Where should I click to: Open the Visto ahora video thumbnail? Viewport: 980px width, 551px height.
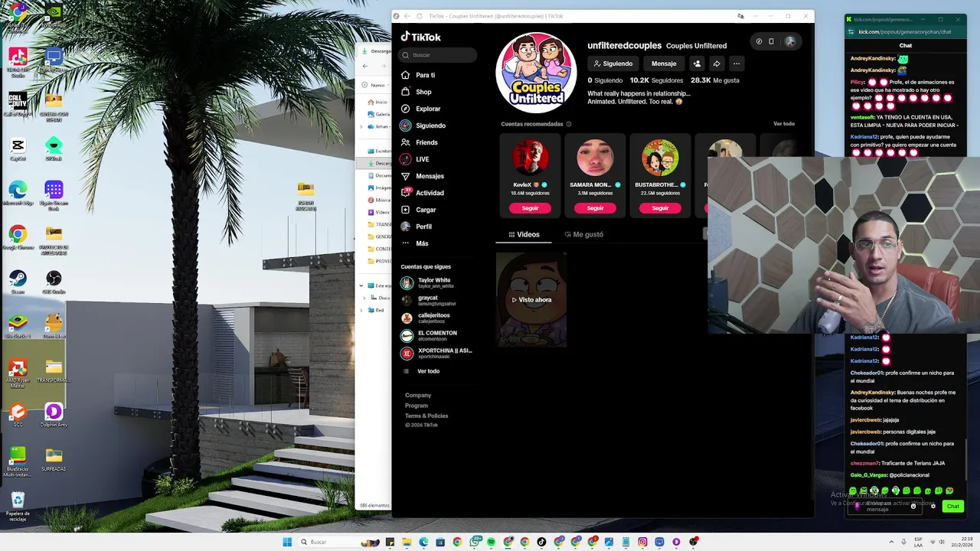(x=531, y=299)
